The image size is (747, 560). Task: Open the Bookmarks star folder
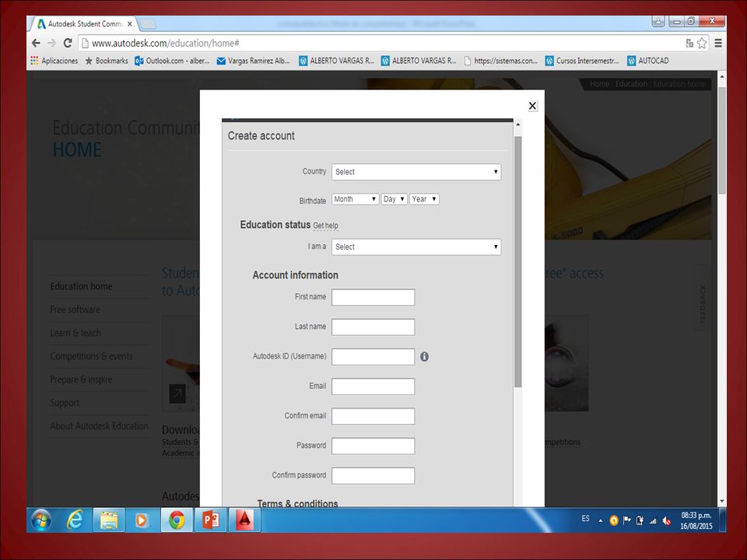point(107,61)
